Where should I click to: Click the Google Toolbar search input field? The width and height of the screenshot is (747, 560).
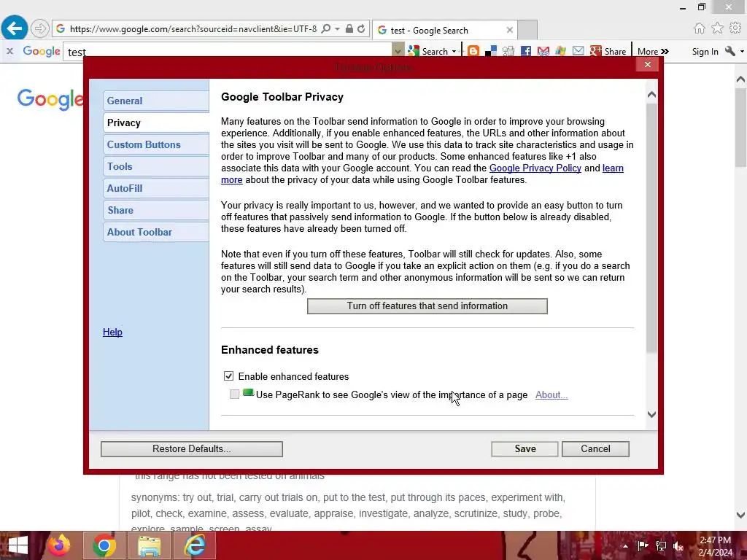[228, 52]
